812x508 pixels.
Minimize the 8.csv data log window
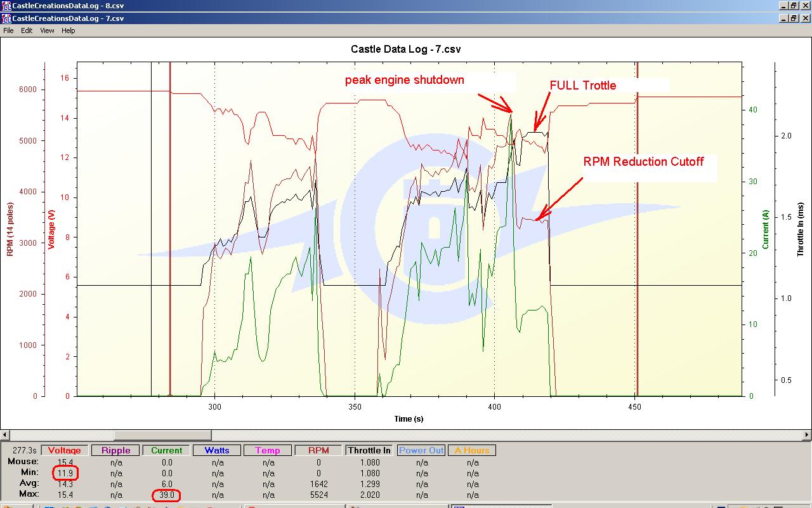click(783, 6)
